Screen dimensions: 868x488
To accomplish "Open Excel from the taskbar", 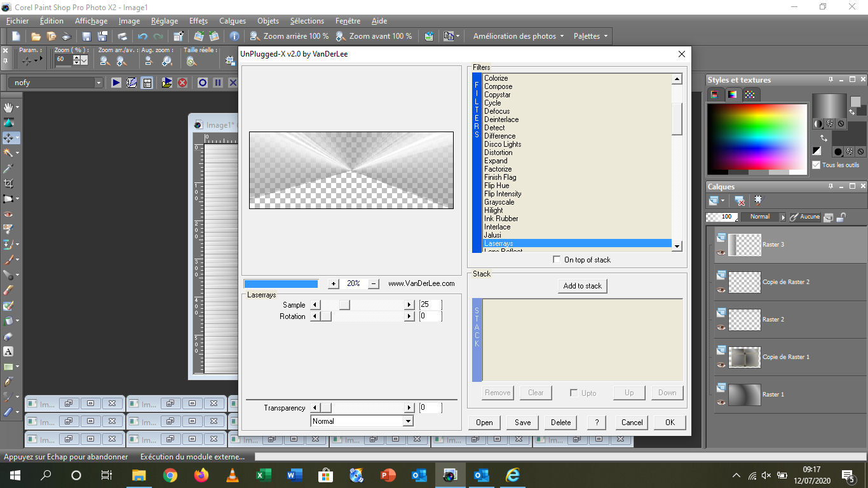I will (x=264, y=475).
